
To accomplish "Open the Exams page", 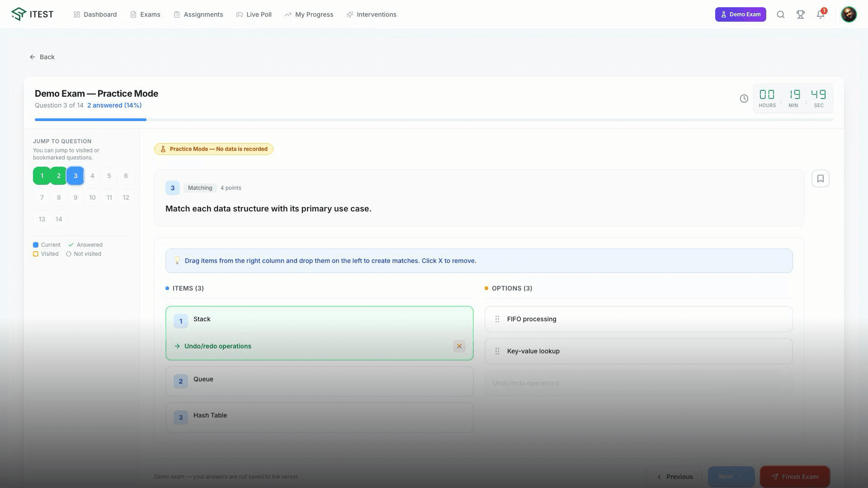I will tap(145, 14).
